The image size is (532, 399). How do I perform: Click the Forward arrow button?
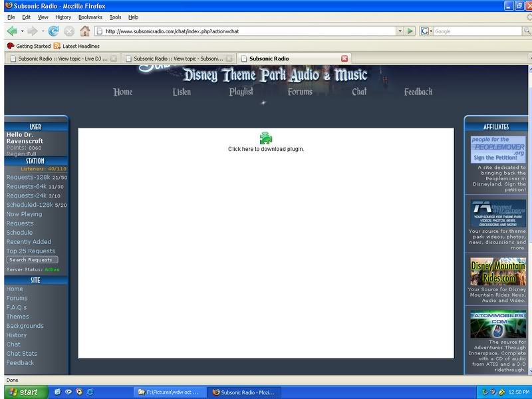(x=32, y=31)
